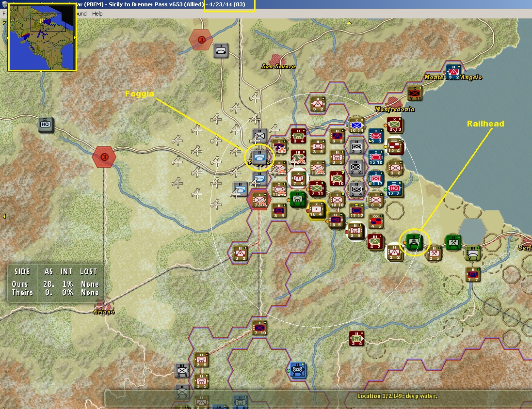
Task: Select the black-and-red unit with strength 9-11
Action: 415,93
